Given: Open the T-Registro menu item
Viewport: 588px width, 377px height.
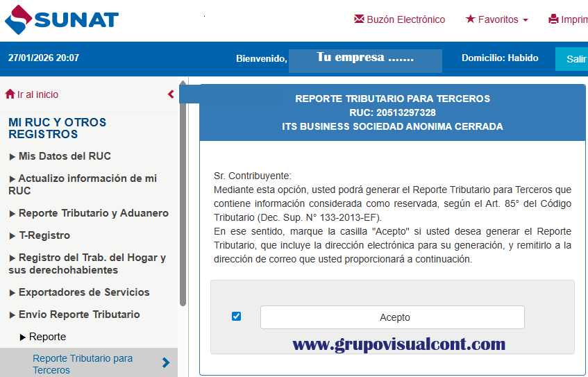Looking at the screenshot, I should click(44, 235).
